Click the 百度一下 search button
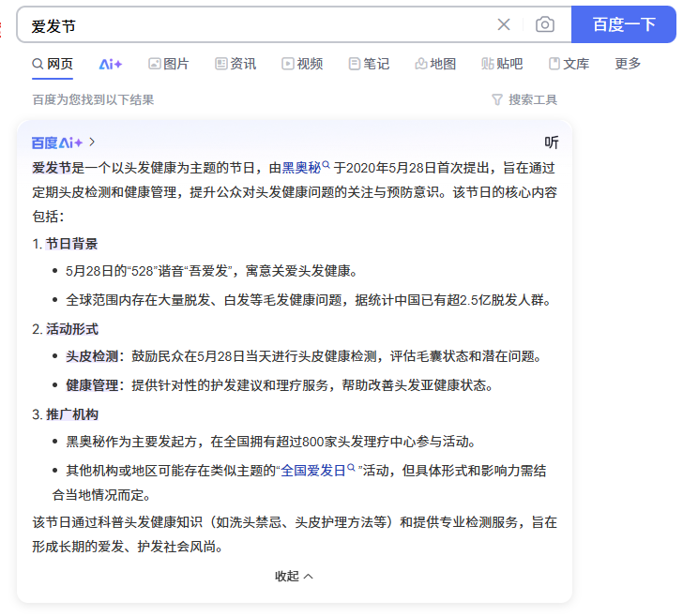The image size is (683, 616). pos(623,24)
